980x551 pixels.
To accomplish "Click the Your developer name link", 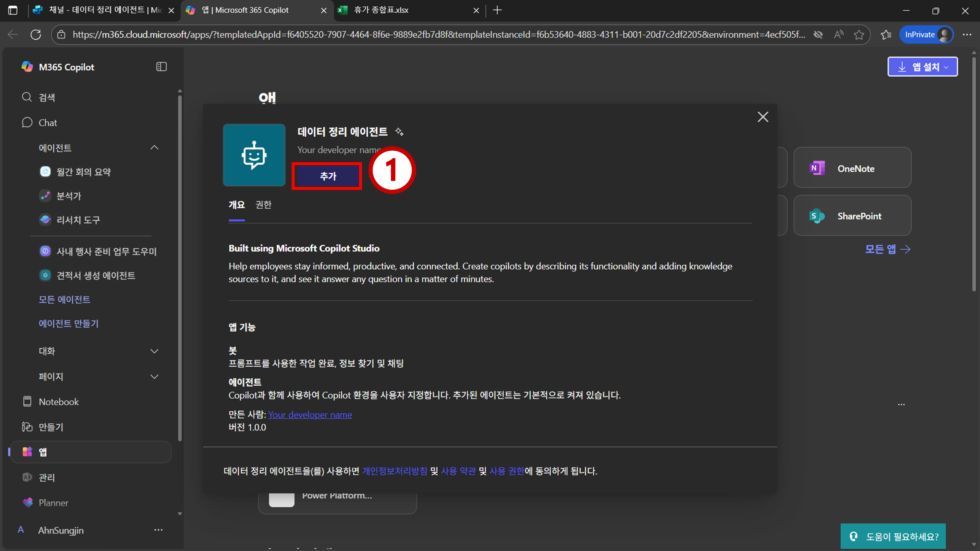I will click(310, 415).
